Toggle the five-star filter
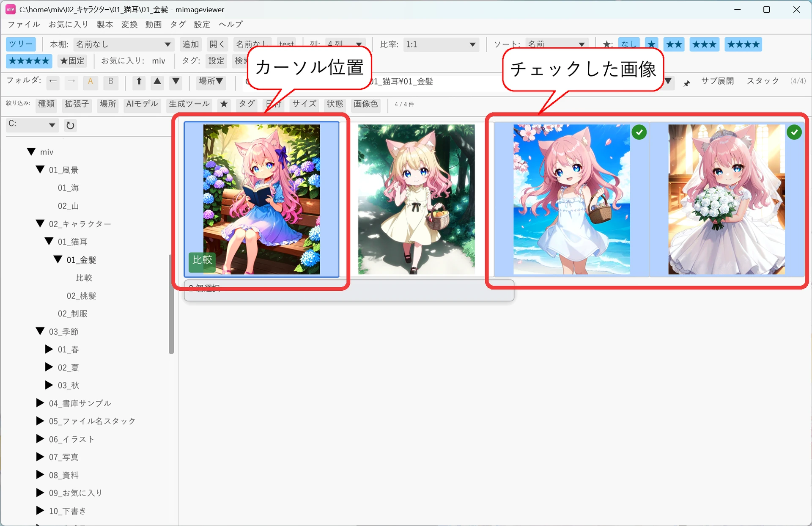 tap(29, 61)
